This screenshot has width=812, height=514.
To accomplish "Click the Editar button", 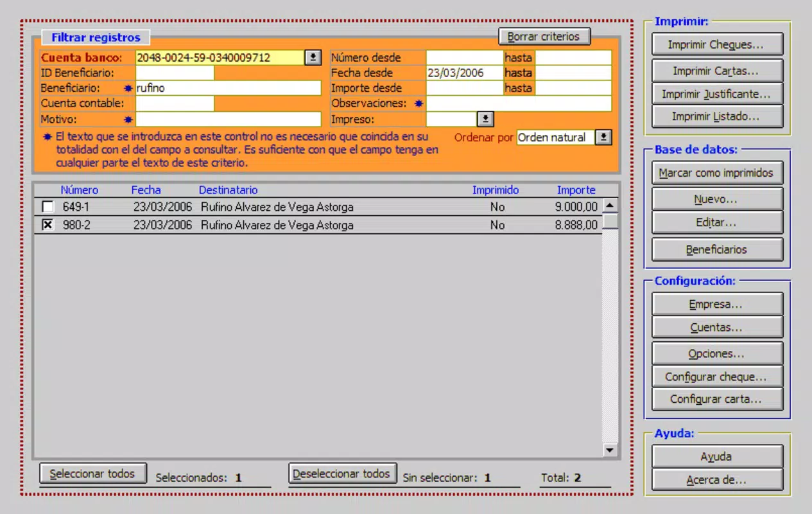I will [717, 222].
